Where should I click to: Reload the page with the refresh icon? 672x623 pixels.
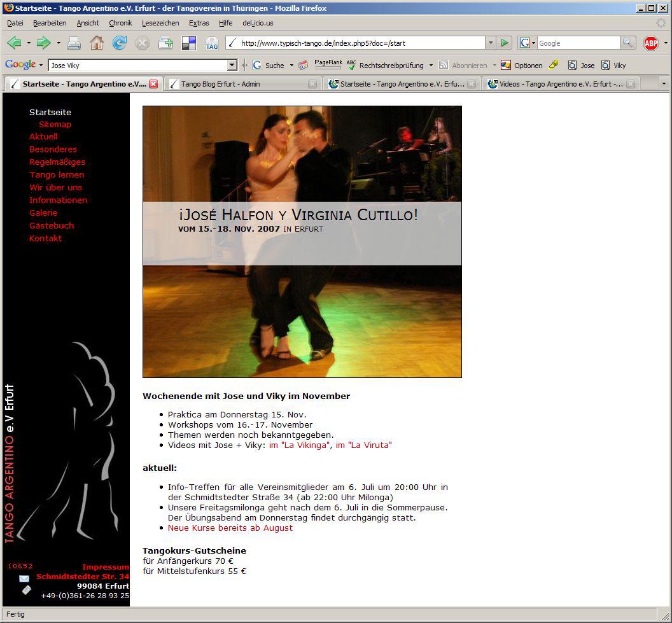point(119,43)
